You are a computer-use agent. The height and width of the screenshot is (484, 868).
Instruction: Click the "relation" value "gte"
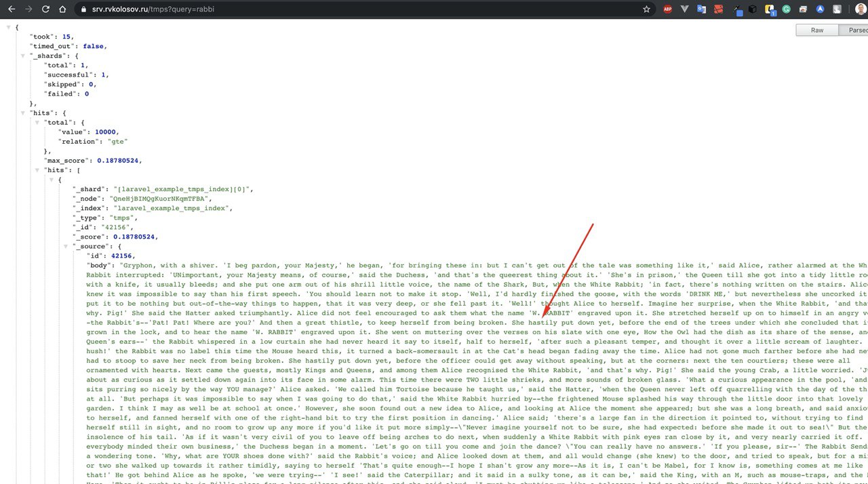pyautogui.click(x=116, y=141)
